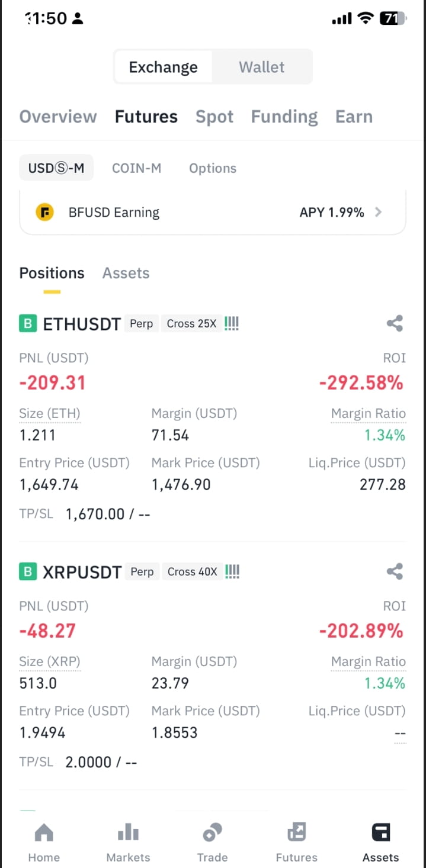Open XRPUSDT Cross 40X leverage selector

tap(193, 572)
